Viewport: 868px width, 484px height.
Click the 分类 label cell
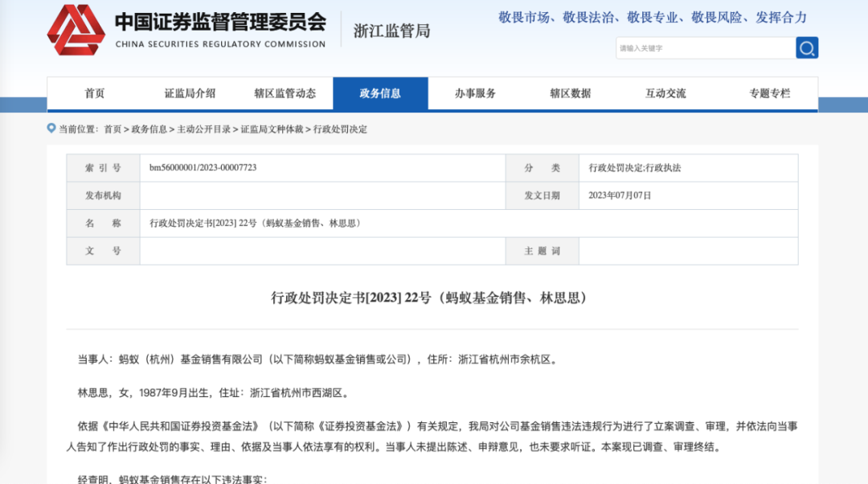tap(542, 168)
